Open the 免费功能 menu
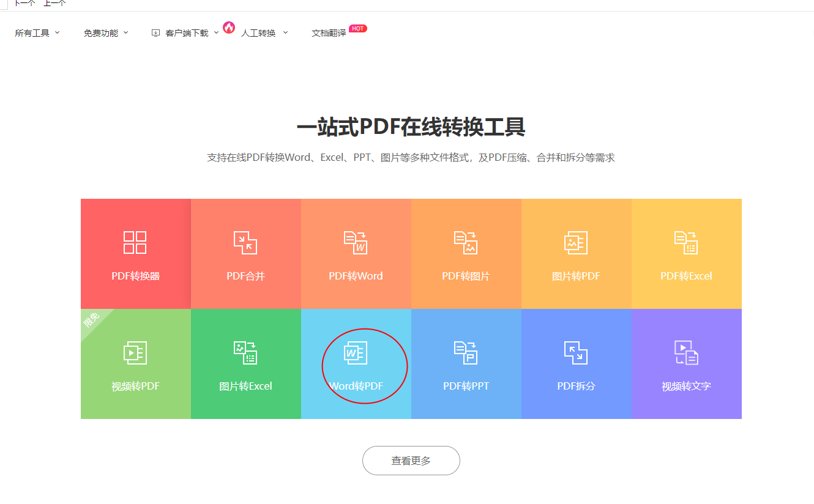The height and width of the screenshot is (504, 814). pyautogui.click(x=101, y=33)
